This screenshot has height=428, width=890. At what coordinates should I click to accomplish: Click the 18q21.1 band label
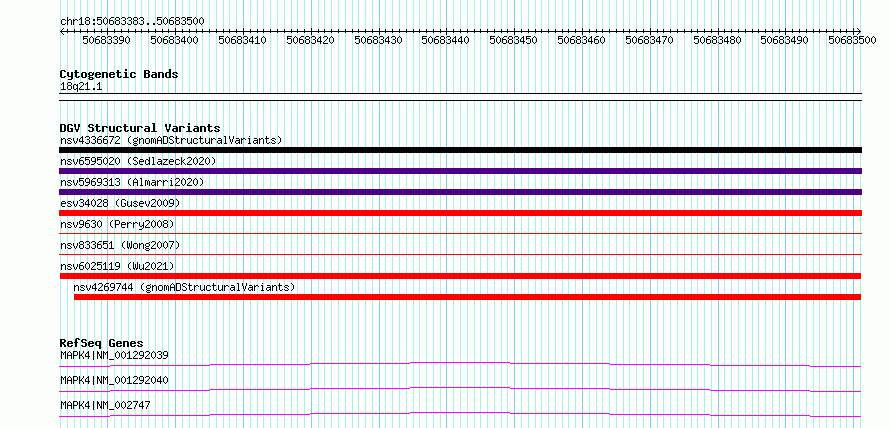pos(81,87)
